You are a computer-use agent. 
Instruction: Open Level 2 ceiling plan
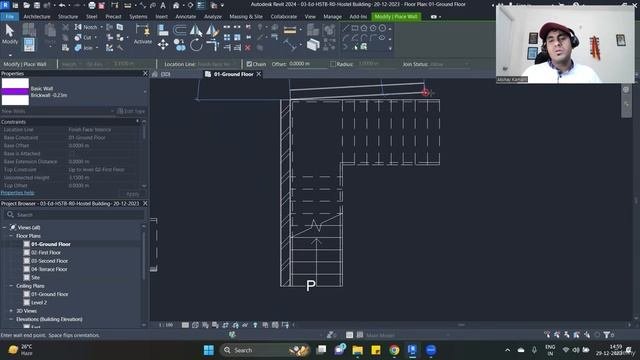coord(39,302)
